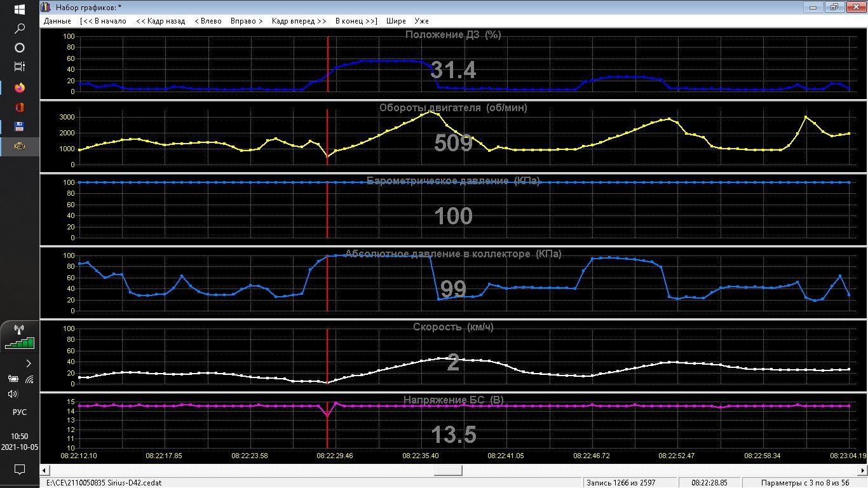
Task: Click the app icon in the title bar
Action: pos(46,7)
